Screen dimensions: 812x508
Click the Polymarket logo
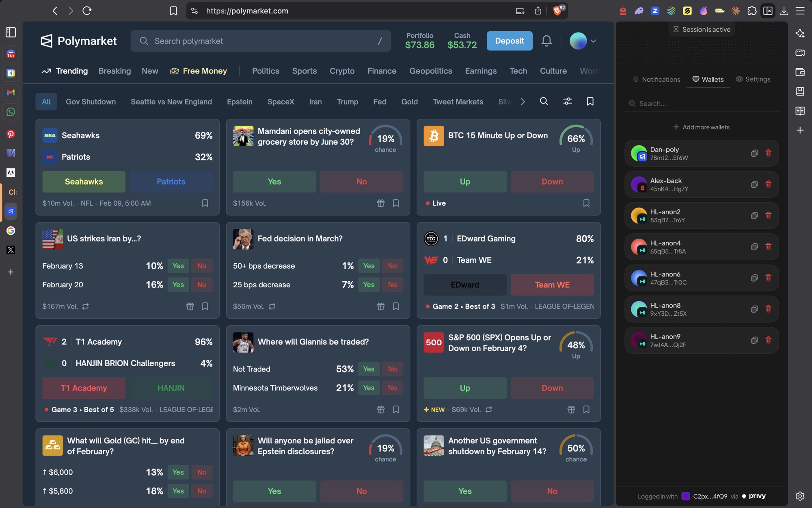click(x=78, y=41)
